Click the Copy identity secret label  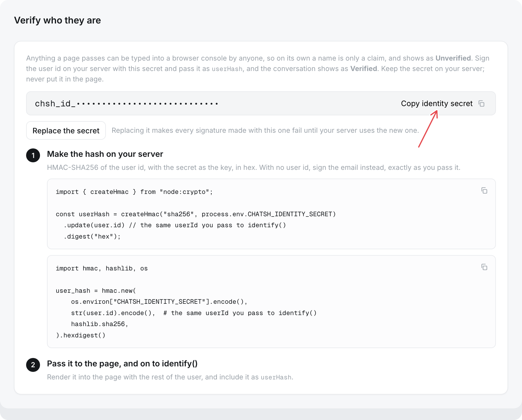coord(437,103)
